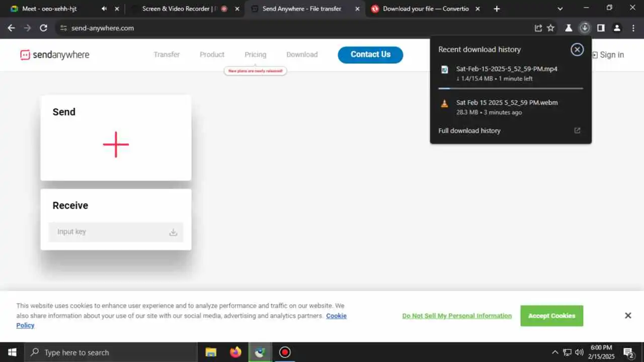This screenshot has width=644, height=362.
Task: Close the Meet tab
Action: [x=117, y=9]
